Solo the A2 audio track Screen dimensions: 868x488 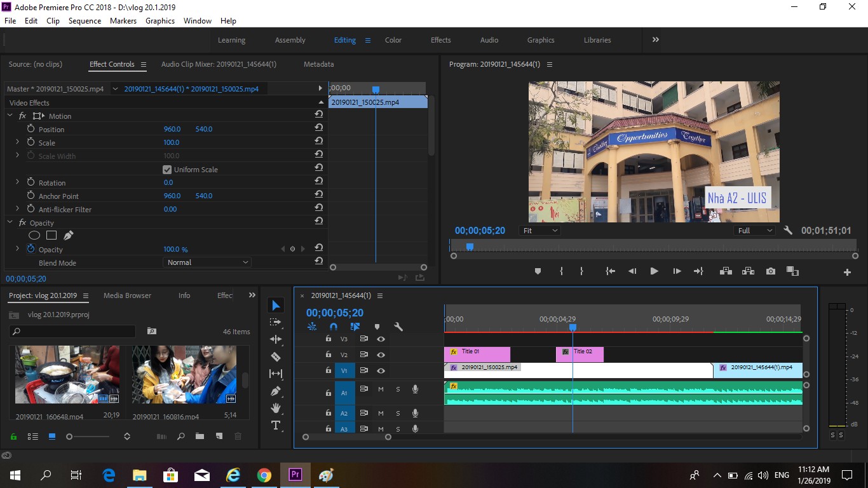pyautogui.click(x=398, y=413)
